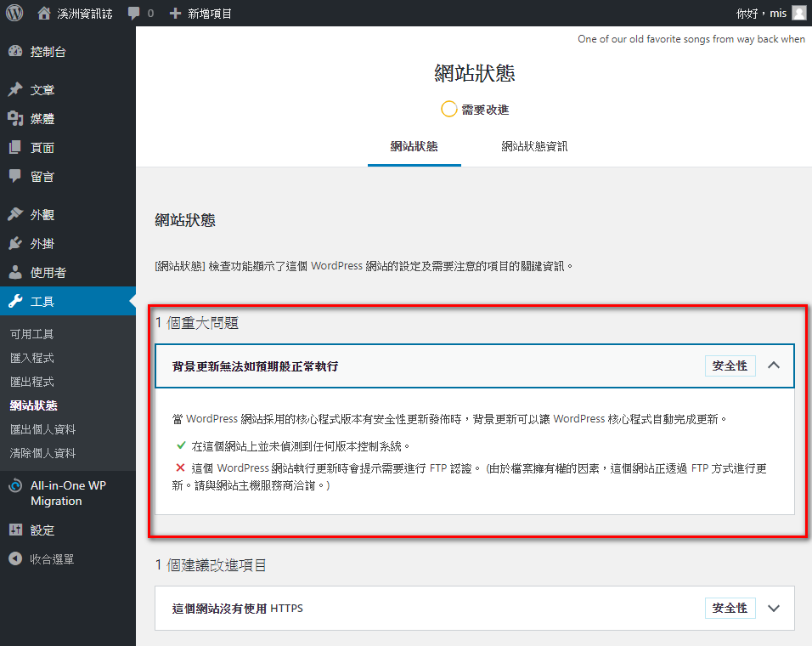Click the 設定 settings icon
Screen dimensions: 812x646
click(x=15, y=530)
